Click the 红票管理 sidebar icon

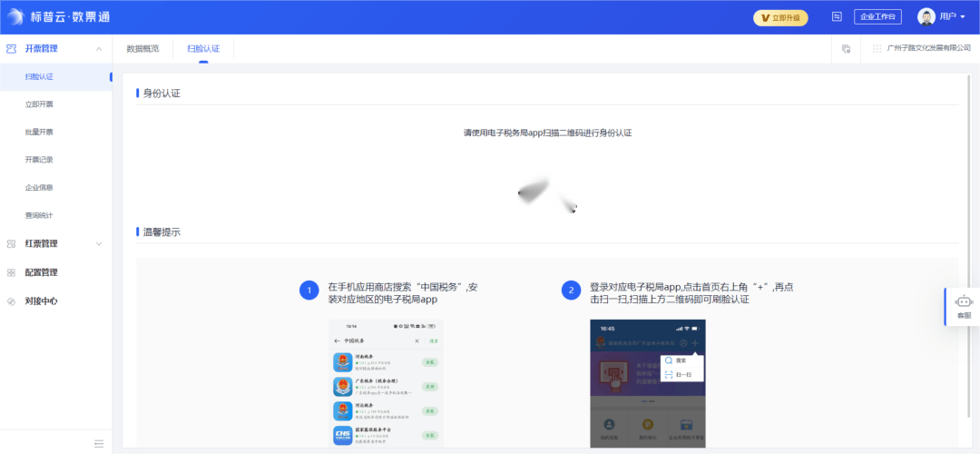11,243
